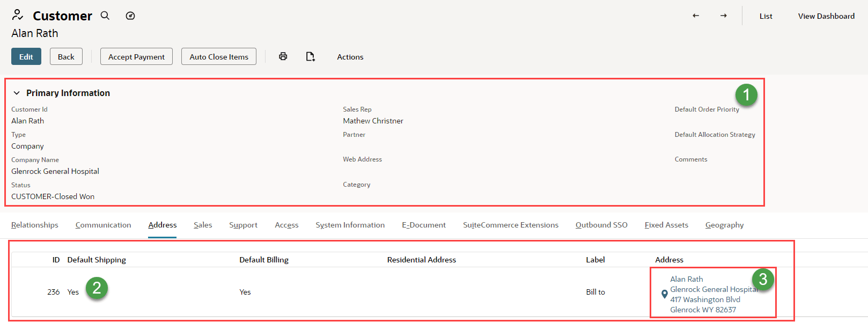Click the Label column header
This screenshot has height=322, width=868.
[595, 260]
